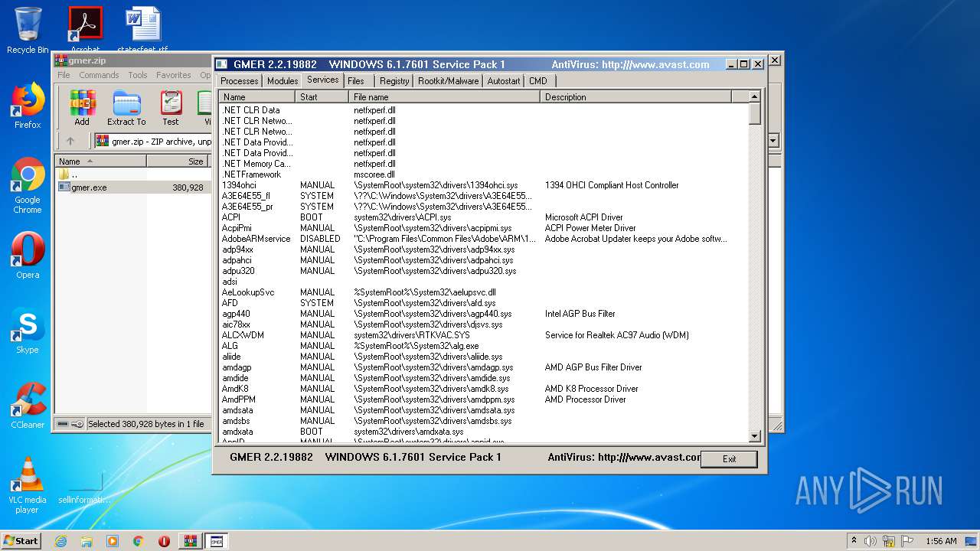
Task: Launch Firefox from the desktop shortcut
Action: pos(28,106)
